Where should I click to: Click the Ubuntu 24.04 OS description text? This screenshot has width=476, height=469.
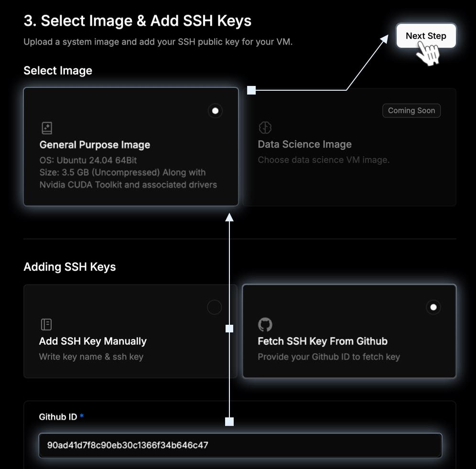pyautogui.click(x=88, y=160)
